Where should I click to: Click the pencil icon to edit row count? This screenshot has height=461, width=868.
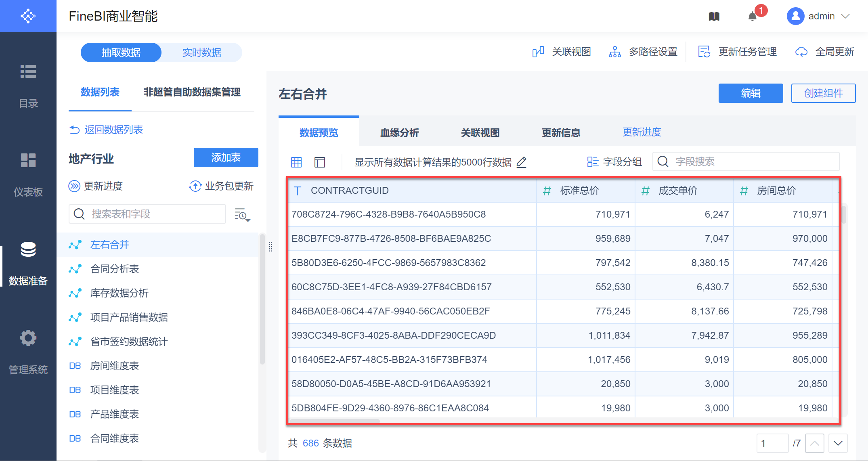click(x=522, y=162)
